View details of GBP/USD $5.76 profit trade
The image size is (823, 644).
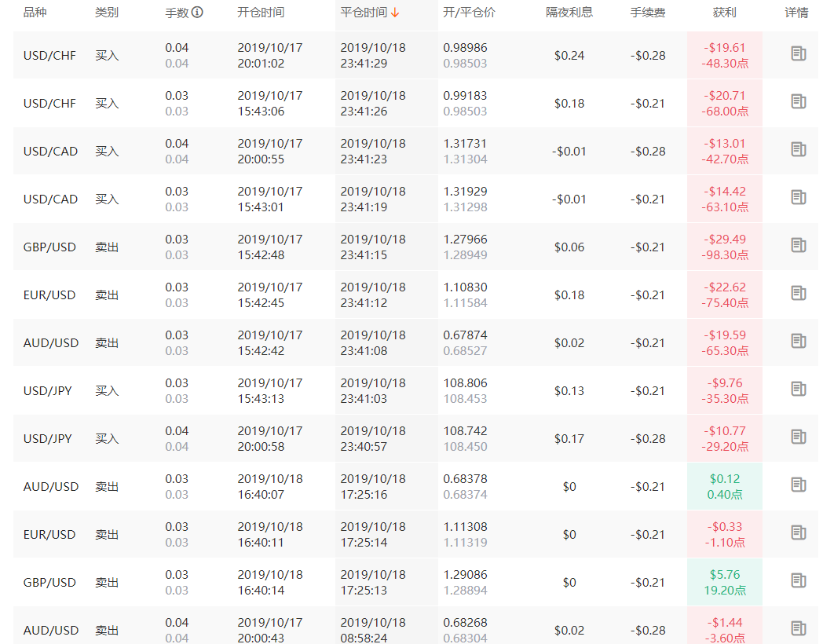799,580
